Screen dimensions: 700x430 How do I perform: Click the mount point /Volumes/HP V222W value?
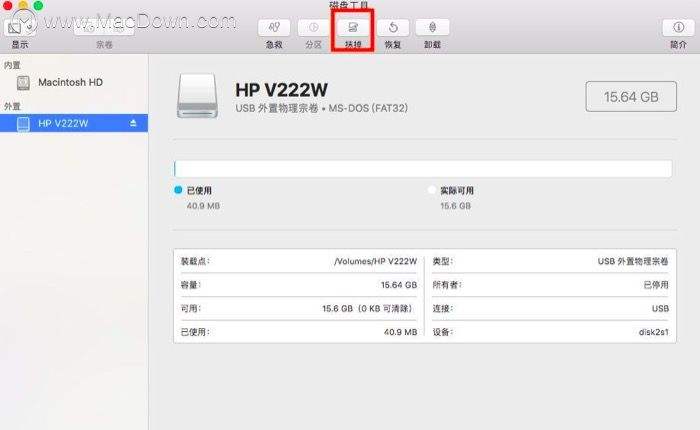375,261
